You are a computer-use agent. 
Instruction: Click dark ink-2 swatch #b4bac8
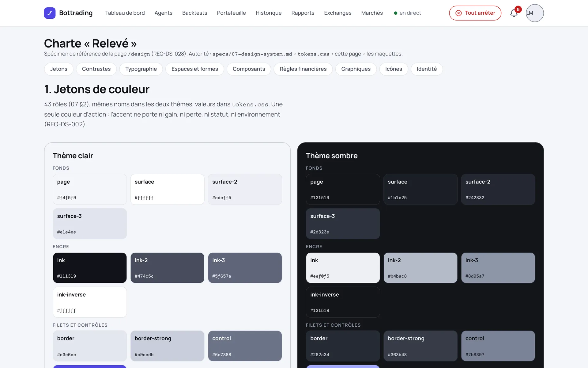(420, 268)
